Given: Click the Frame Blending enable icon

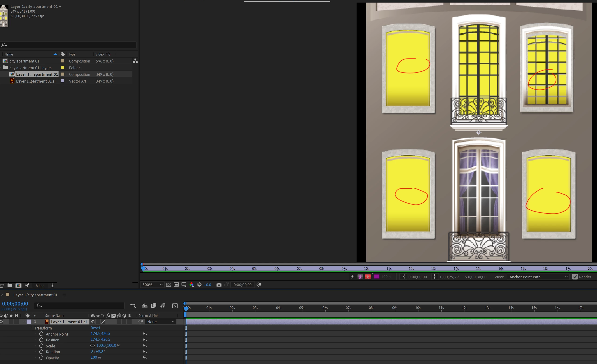Looking at the screenshot, I should pos(154,306).
